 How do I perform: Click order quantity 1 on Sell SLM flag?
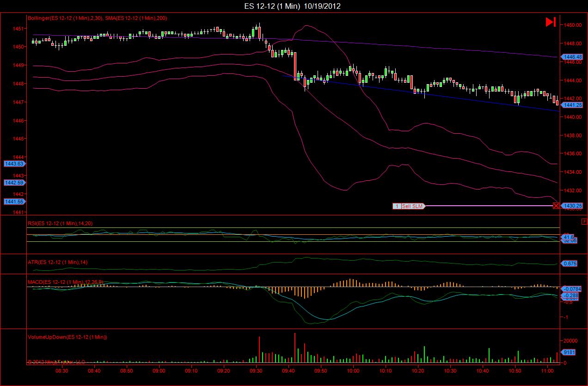(x=397, y=206)
